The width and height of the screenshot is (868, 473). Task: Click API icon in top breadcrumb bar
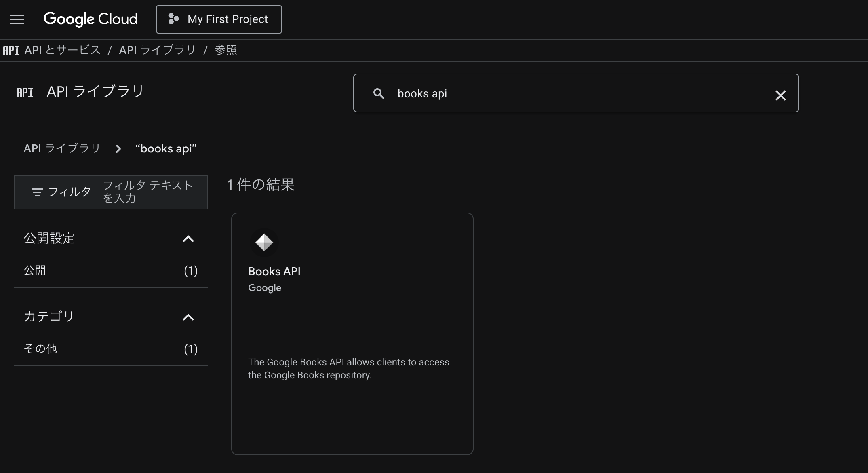point(11,50)
